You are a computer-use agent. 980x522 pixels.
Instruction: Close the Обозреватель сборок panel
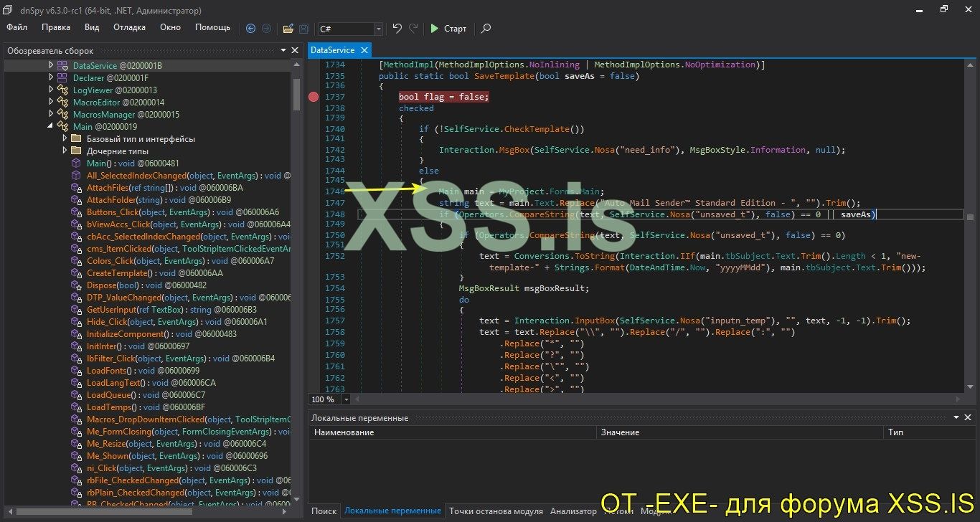(294, 50)
